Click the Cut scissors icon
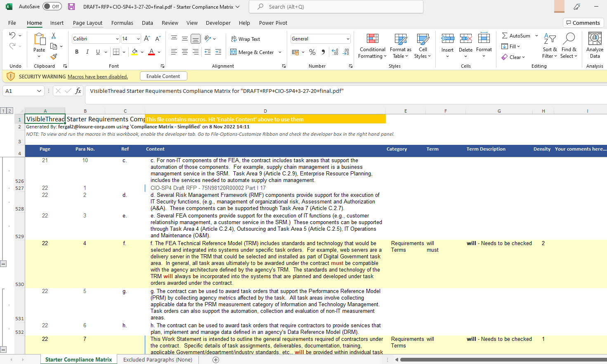Image resolution: width=607 pixels, height=364 pixels. coord(54,36)
